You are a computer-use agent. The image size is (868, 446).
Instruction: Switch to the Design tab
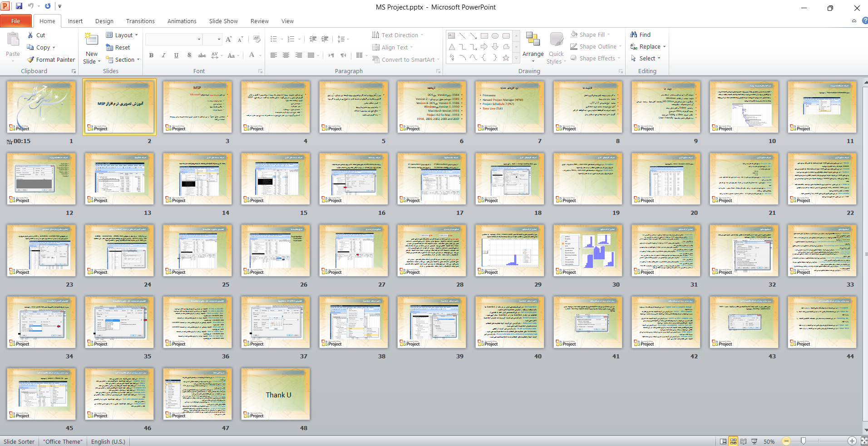(x=104, y=21)
